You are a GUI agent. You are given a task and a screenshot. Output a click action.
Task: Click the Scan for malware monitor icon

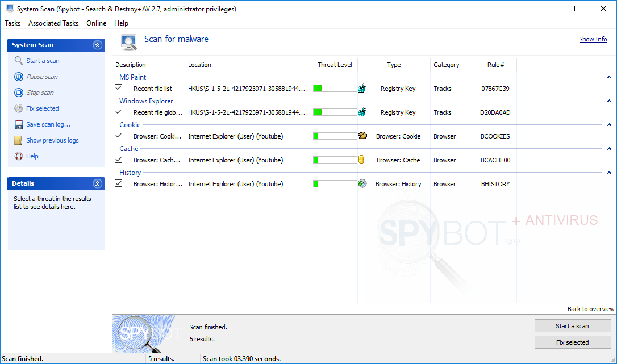[x=128, y=42]
